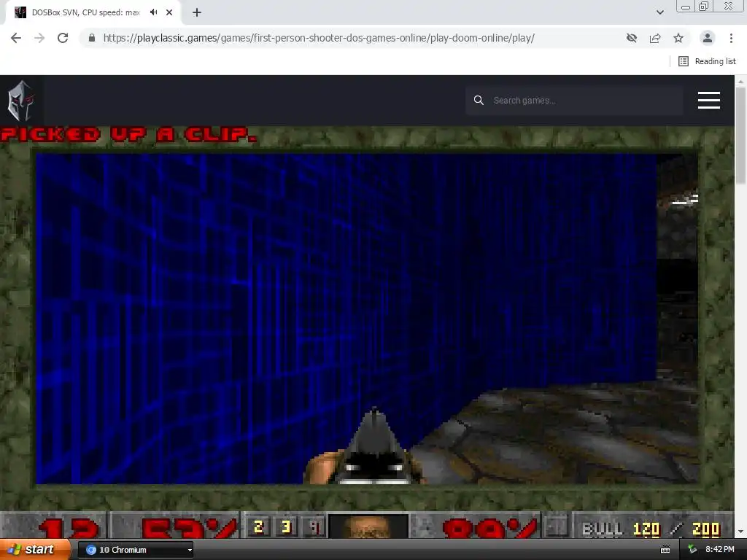This screenshot has width=747, height=560.
Task: Click the Doomguy face in status bar
Action: [x=368, y=526]
